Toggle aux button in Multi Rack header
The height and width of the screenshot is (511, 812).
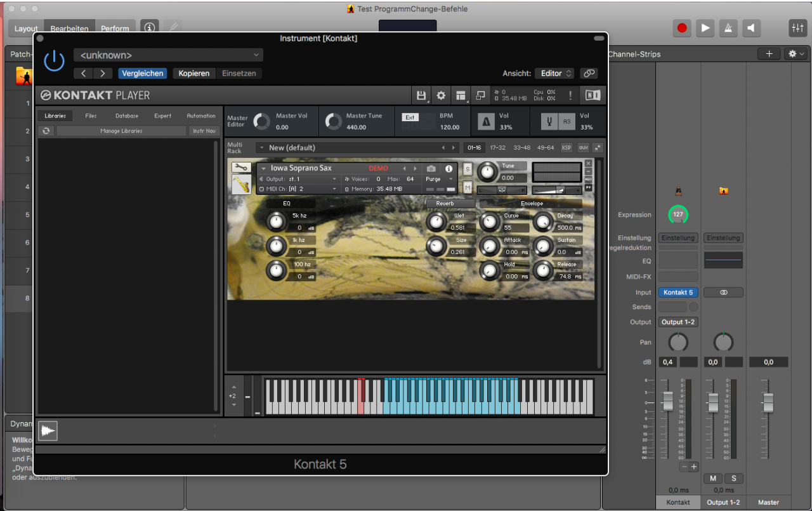click(583, 147)
